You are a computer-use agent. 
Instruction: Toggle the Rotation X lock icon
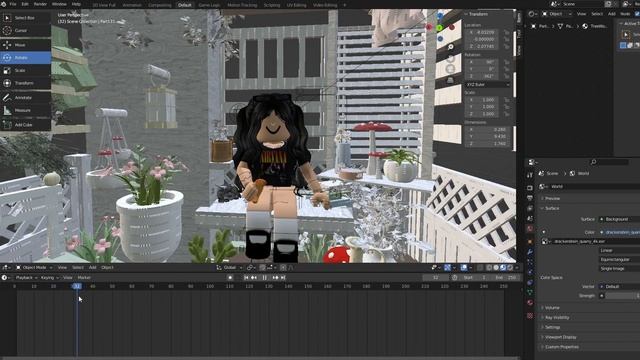tap(507, 62)
